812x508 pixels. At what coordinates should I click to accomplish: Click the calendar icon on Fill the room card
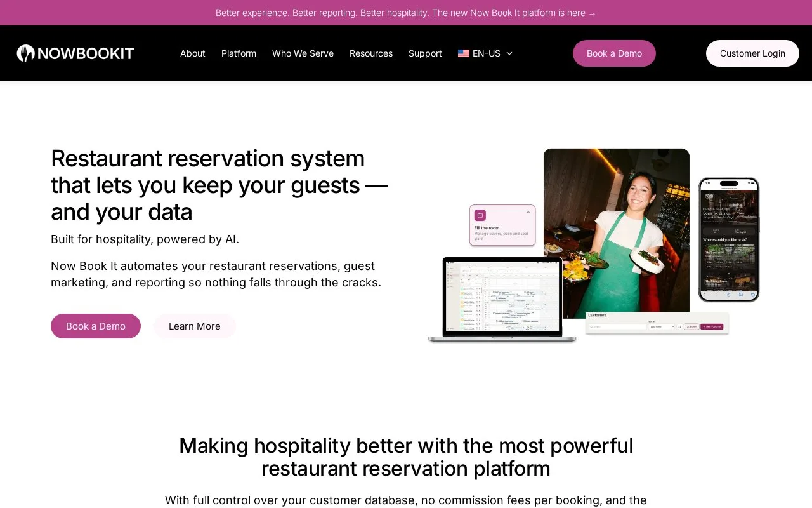click(480, 215)
